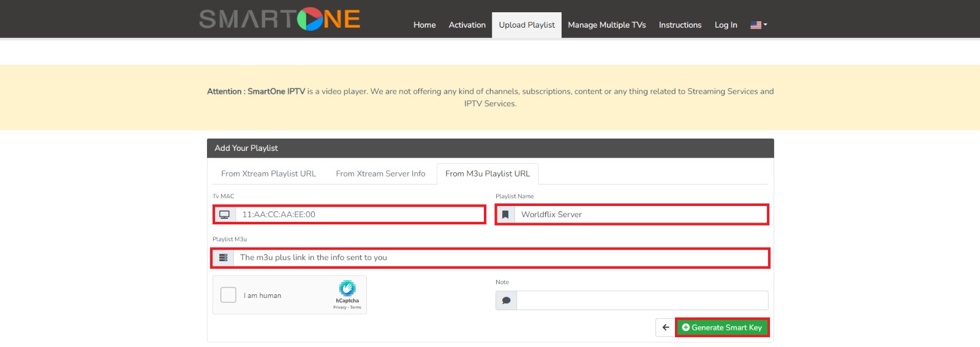This screenshot has width=980, height=347.
Task: Switch to From Xtream Playlist URL tab
Action: coord(268,173)
